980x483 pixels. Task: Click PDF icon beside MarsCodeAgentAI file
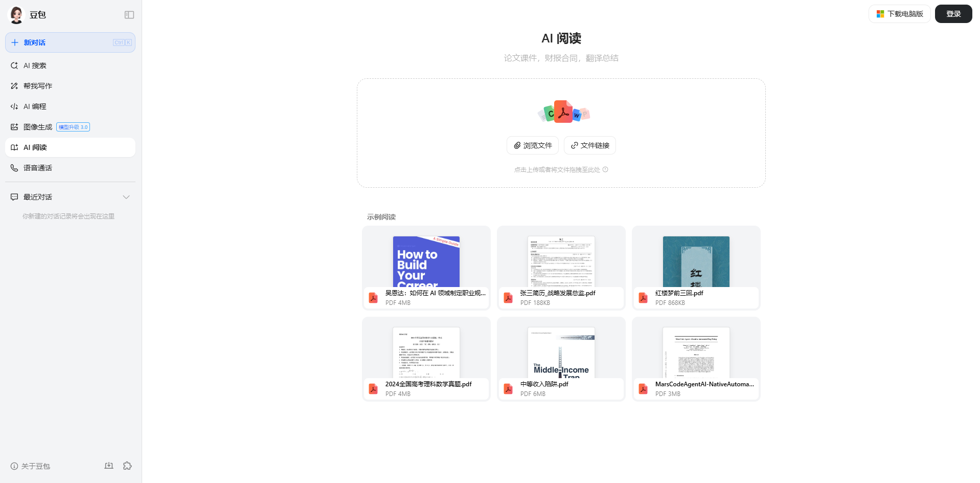(643, 389)
